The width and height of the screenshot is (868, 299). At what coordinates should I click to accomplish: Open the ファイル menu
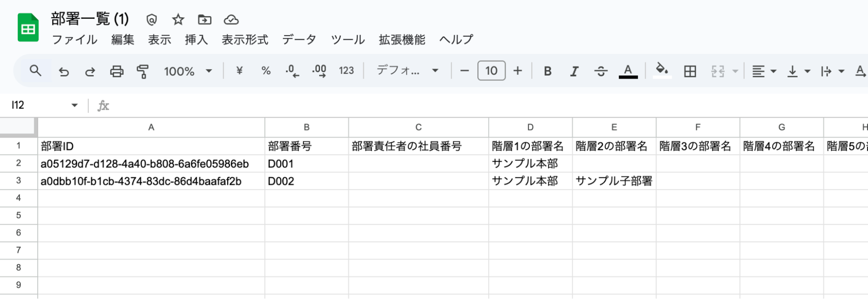coord(74,40)
